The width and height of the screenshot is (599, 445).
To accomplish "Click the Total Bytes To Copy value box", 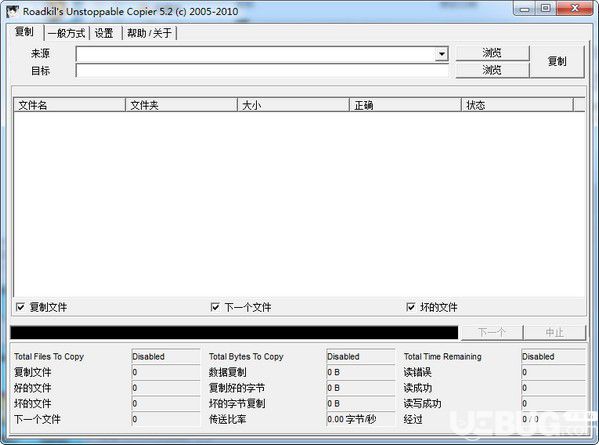I will (x=361, y=356).
